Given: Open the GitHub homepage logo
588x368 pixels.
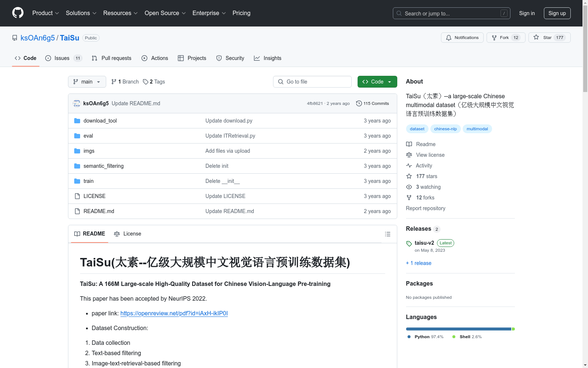Looking at the screenshot, I should [x=18, y=13].
